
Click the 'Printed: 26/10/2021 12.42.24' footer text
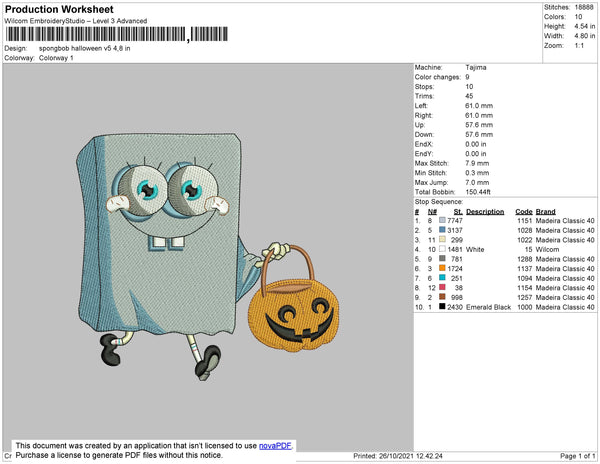coord(398,456)
